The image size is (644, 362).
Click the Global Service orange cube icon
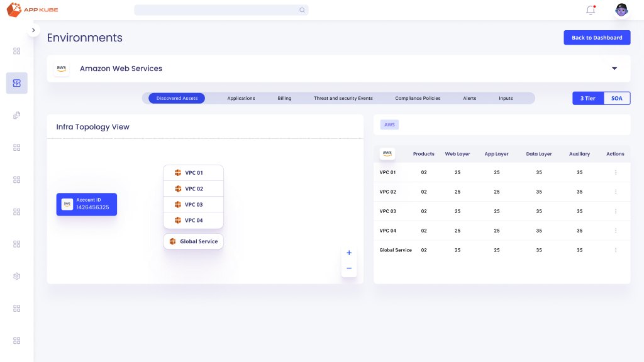point(172,241)
